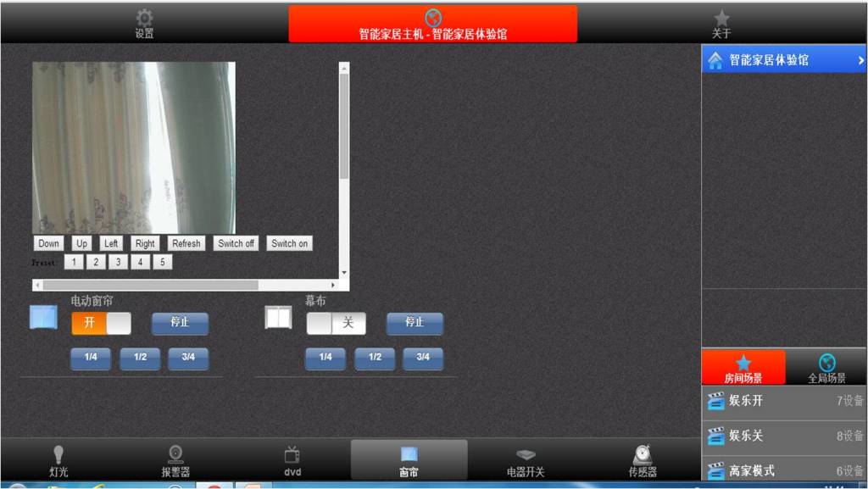This screenshot has height=489, width=868.
Task: Toggle the 幕布 screen switch
Action: pyautogui.click(x=336, y=323)
